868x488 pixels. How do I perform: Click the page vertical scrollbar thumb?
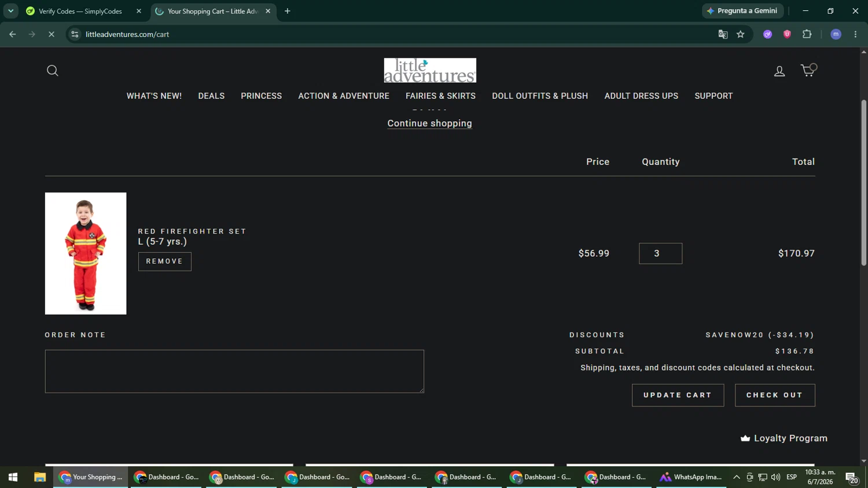tap(864, 183)
